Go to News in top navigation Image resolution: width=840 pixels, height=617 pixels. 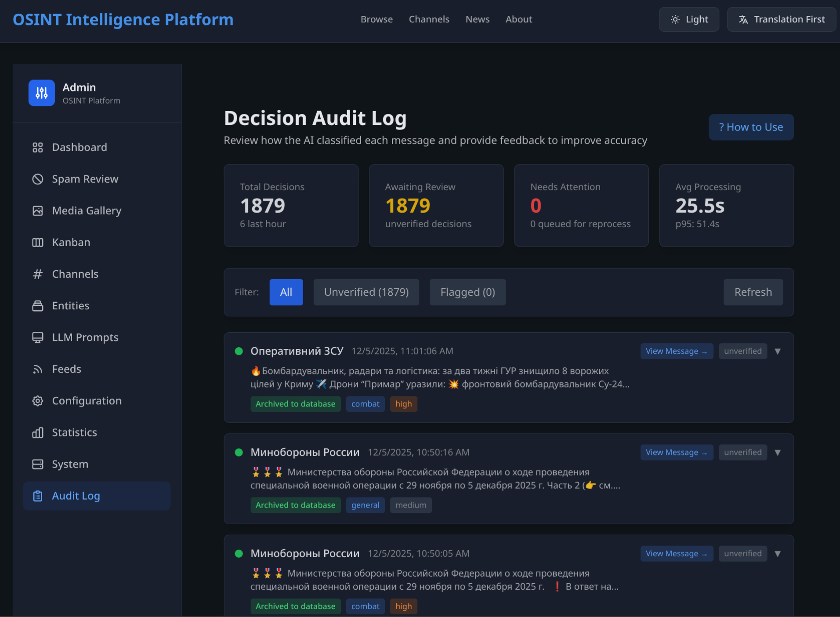[x=477, y=19]
